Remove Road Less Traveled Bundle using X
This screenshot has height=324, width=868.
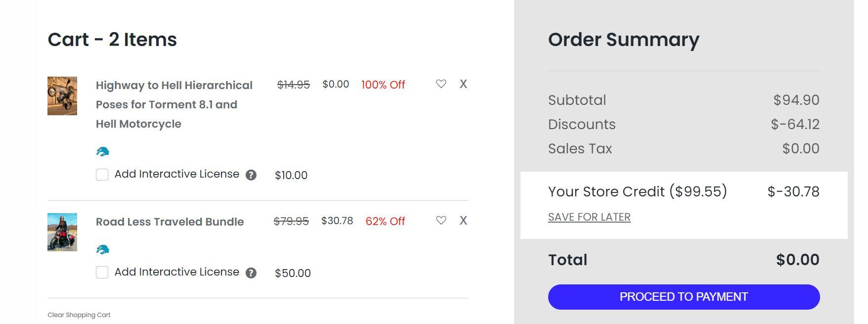463,221
